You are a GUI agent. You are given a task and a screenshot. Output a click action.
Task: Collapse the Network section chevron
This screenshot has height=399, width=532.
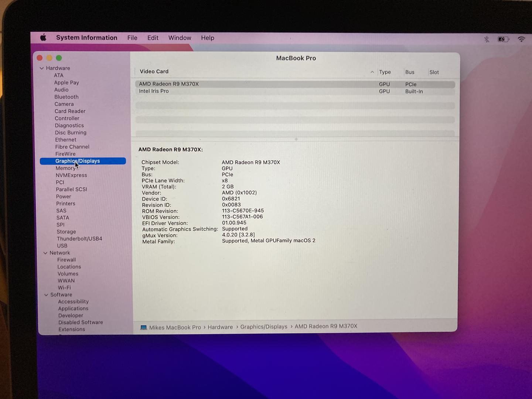click(x=45, y=253)
